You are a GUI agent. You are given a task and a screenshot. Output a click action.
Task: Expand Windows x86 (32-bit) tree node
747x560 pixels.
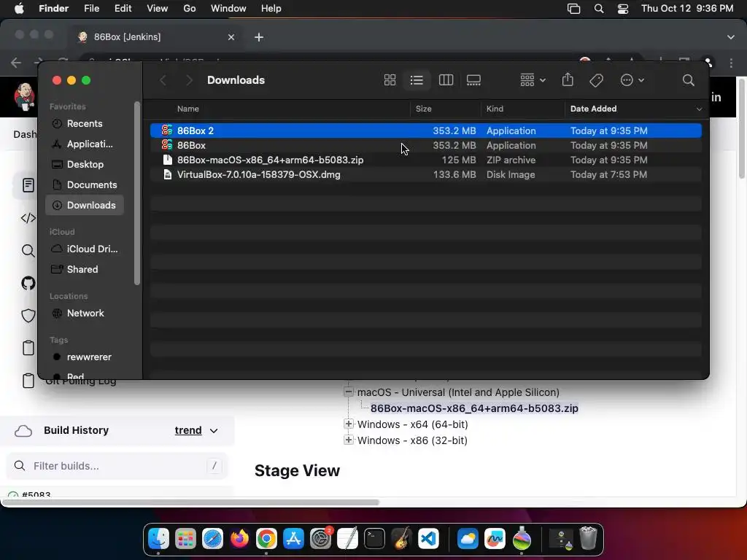[x=349, y=440]
